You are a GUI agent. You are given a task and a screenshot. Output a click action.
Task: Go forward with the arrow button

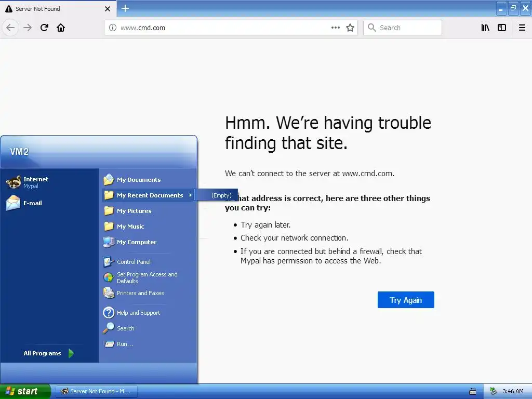[28, 28]
